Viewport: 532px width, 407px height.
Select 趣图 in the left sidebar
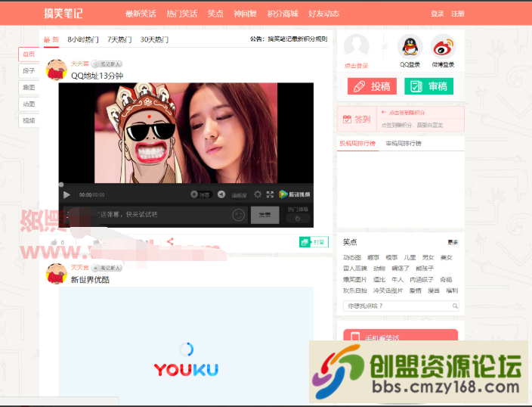[x=29, y=87]
